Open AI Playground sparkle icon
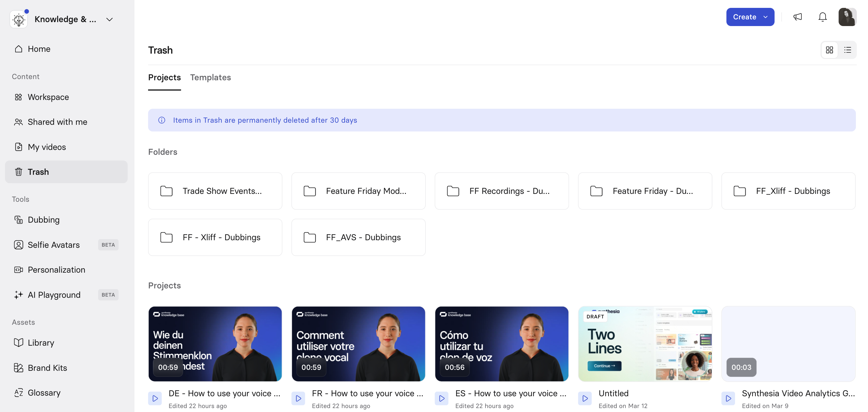Image resolution: width=868 pixels, height=412 pixels. tap(18, 295)
